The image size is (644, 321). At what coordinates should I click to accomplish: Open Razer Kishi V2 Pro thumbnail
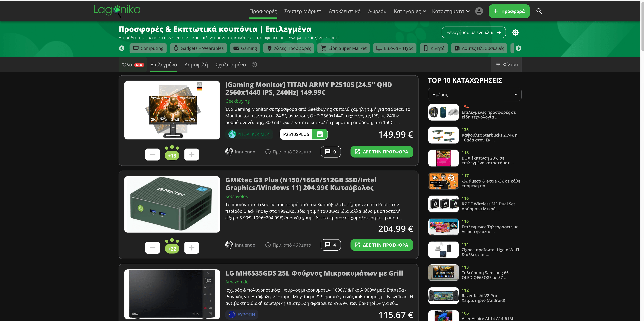pyautogui.click(x=443, y=296)
